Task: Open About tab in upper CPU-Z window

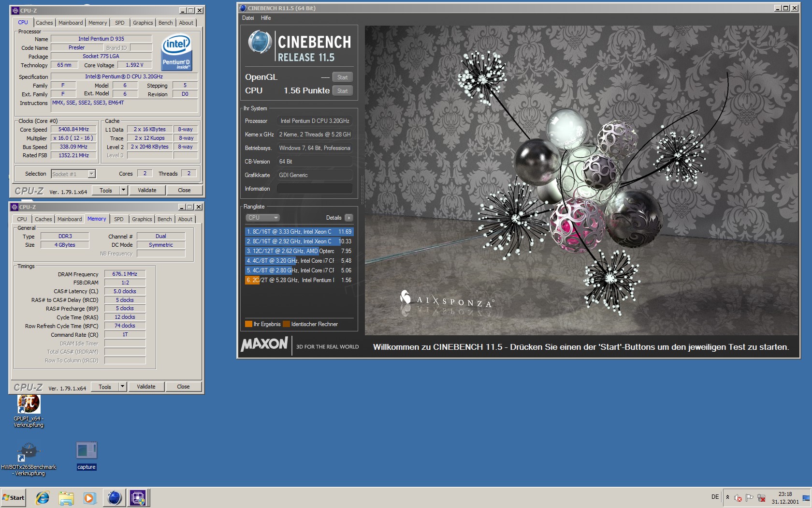Action: [186, 23]
